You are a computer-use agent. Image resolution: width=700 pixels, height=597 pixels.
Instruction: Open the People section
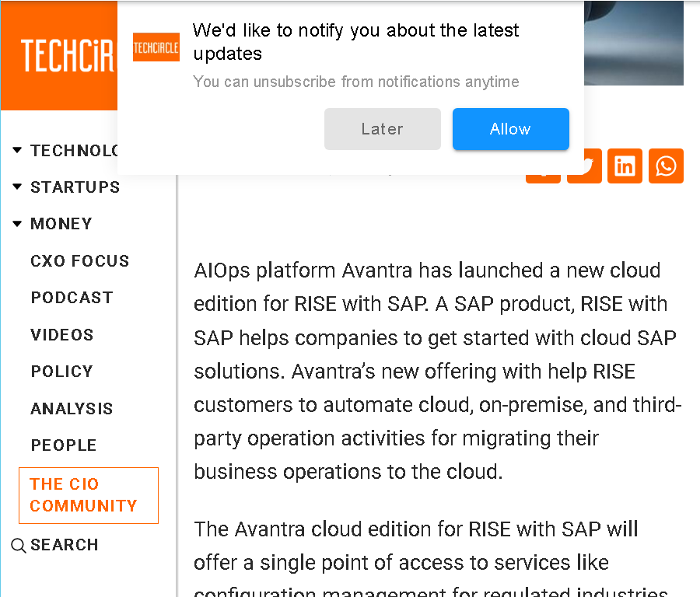64,445
